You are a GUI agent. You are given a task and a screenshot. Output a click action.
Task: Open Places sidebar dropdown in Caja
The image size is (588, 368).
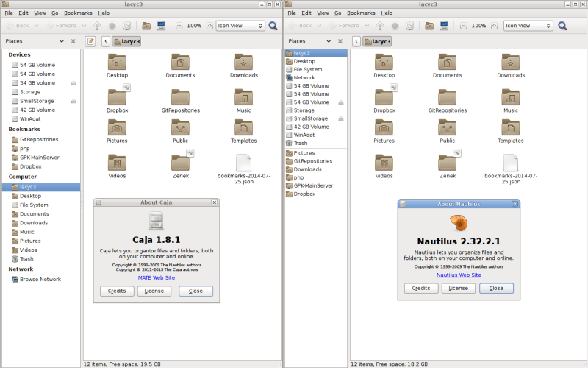click(x=62, y=41)
